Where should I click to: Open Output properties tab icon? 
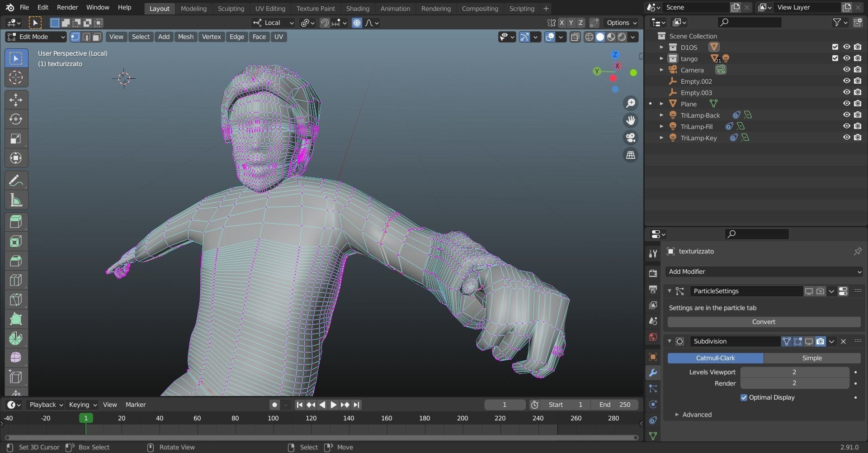coord(653,289)
